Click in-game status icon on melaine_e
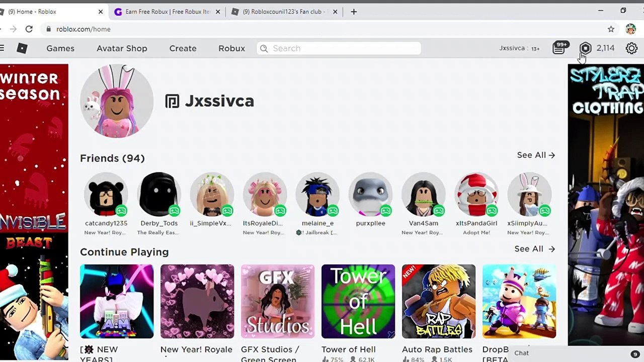 click(333, 211)
